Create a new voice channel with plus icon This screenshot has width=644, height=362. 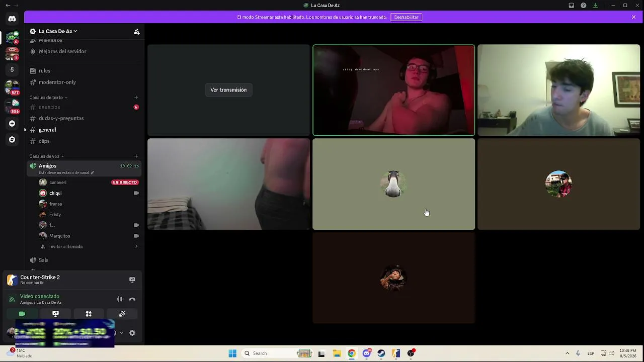pos(136,156)
